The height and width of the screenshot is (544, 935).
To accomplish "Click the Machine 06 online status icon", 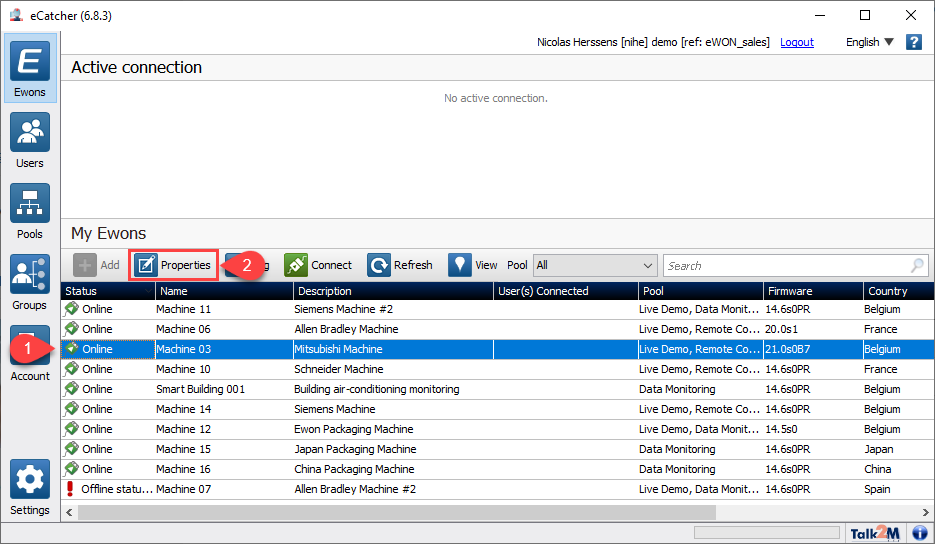I will 72,329.
